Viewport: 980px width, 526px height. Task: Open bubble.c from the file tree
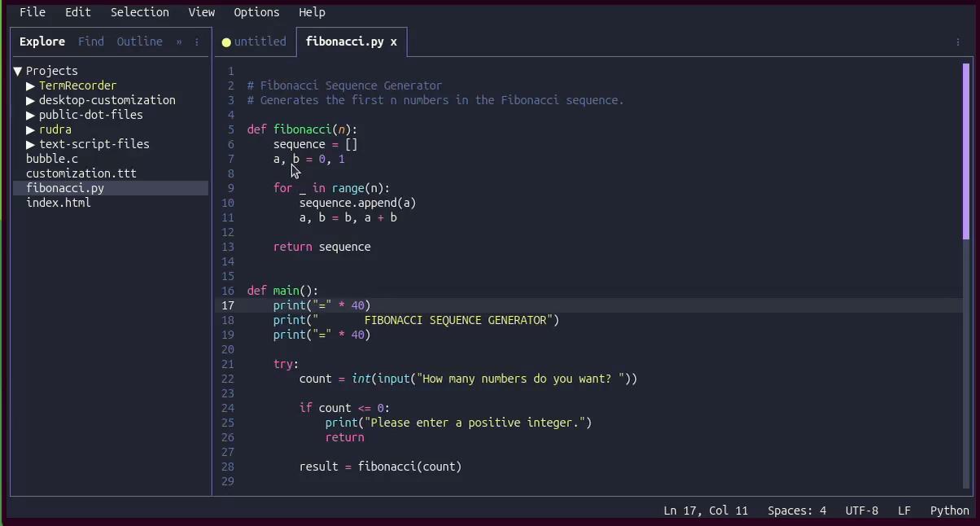(x=52, y=159)
